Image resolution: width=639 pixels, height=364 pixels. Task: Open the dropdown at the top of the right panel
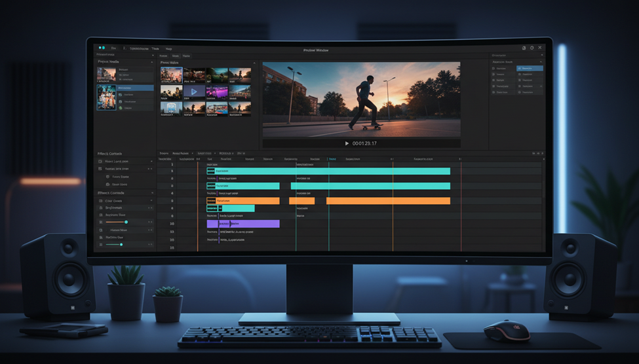tap(541, 55)
